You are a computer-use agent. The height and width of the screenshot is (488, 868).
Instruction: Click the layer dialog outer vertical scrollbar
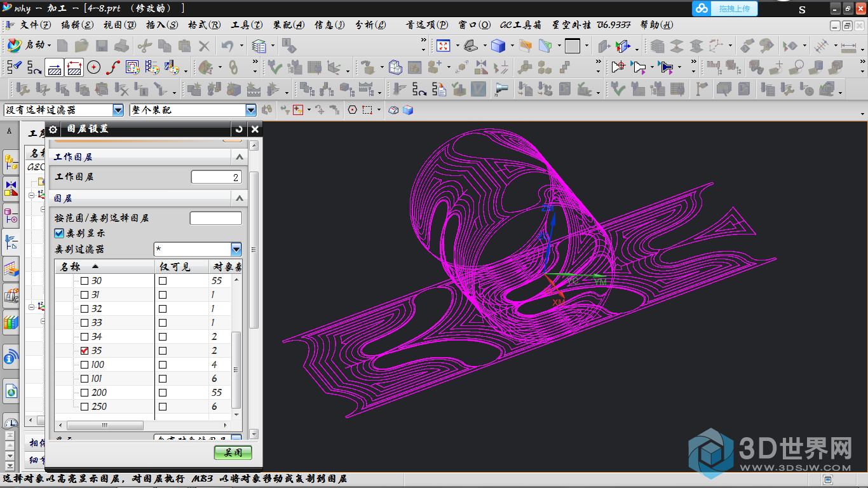click(x=254, y=250)
